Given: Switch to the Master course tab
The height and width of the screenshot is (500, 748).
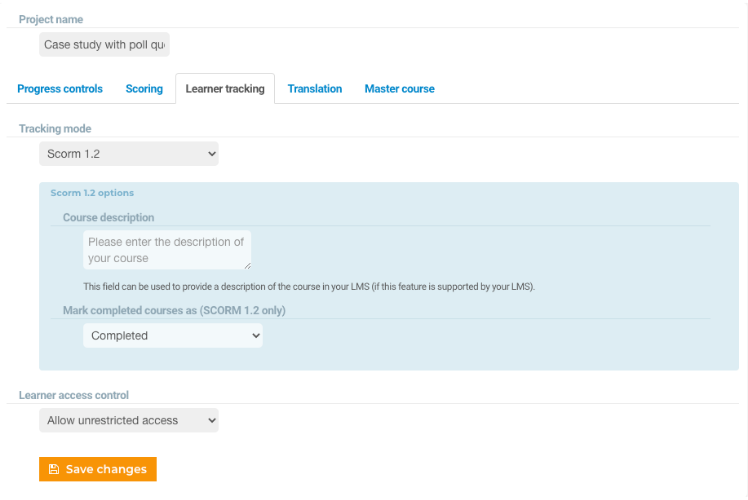Looking at the screenshot, I should coord(400,89).
